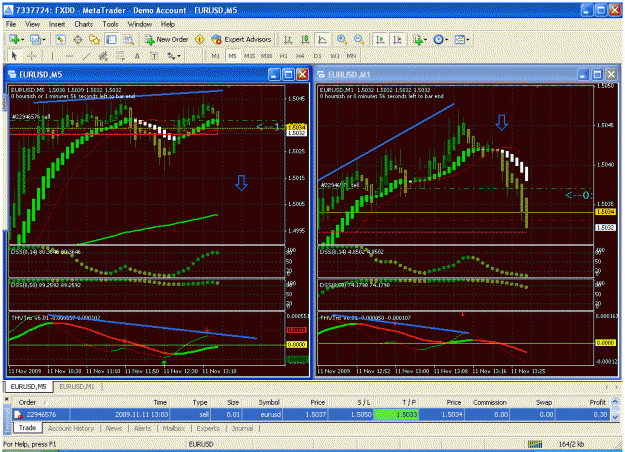Set timeframe to M15
Screen dimensions: 625x452
click(250, 56)
